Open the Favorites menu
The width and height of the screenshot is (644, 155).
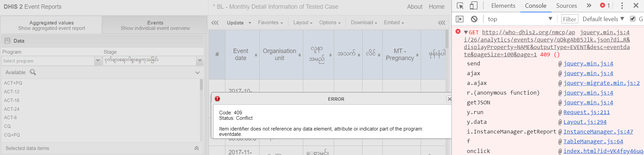[270, 22]
